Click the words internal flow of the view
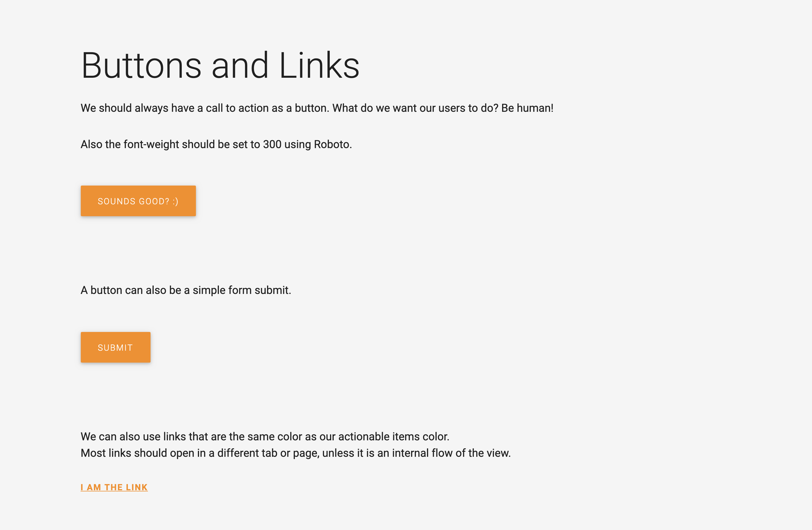The height and width of the screenshot is (530, 812). (451, 453)
